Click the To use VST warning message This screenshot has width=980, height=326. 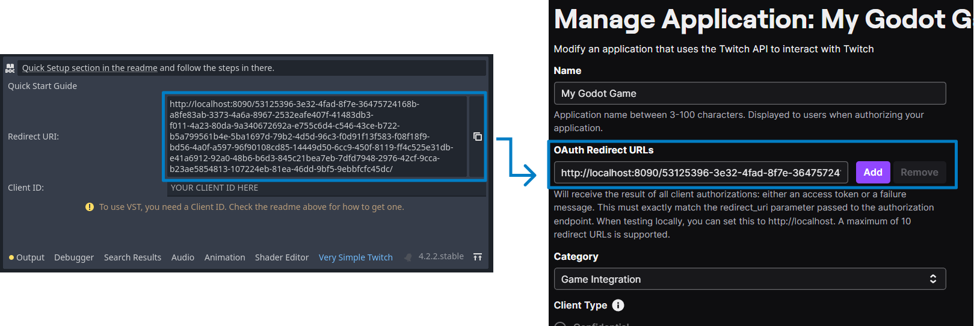(251, 207)
